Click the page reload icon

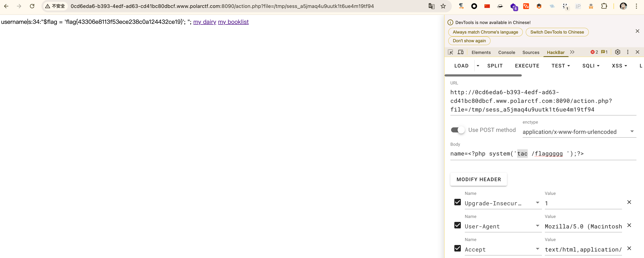(x=32, y=6)
